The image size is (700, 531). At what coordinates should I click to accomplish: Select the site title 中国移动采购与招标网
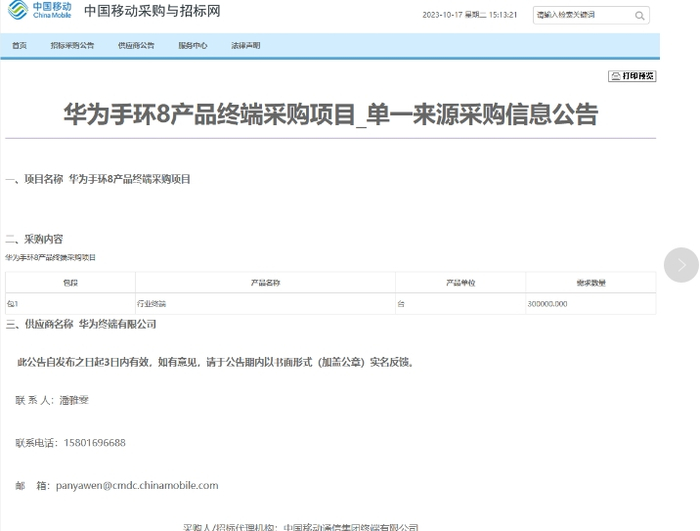152,11
